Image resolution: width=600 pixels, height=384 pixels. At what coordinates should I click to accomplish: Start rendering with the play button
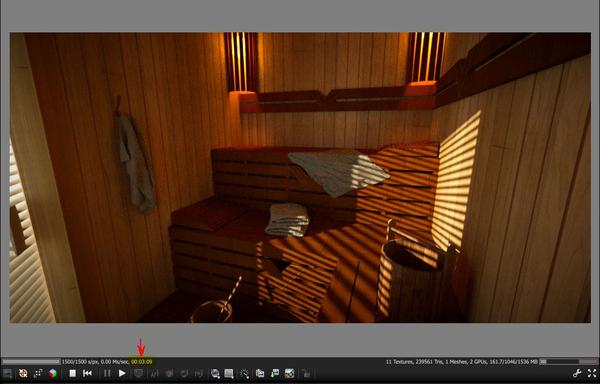122,373
